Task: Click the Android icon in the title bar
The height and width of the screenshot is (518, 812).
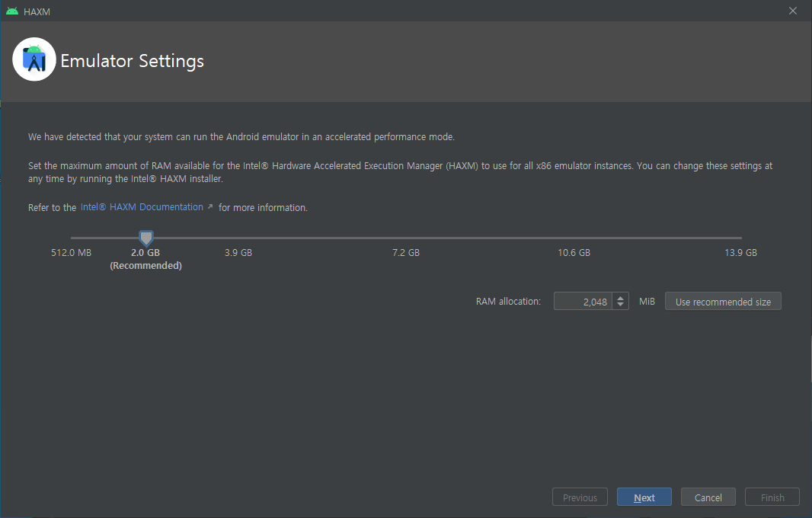Action: tap(12, 11)
